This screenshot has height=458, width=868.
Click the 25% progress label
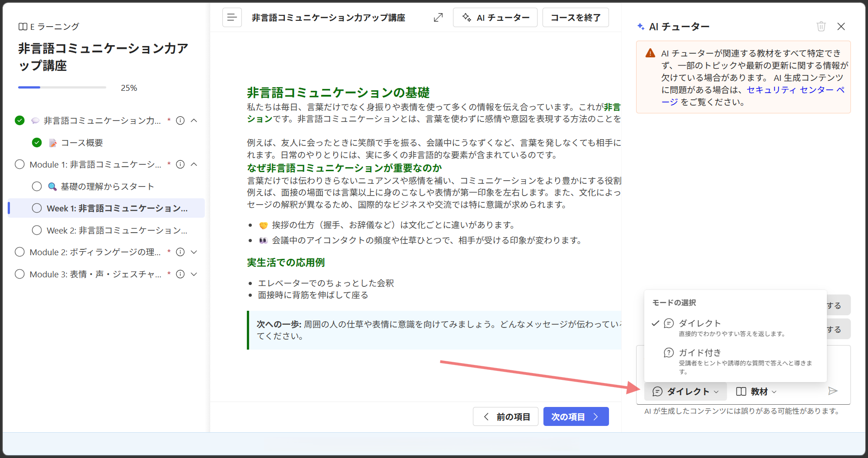(129, 88)
